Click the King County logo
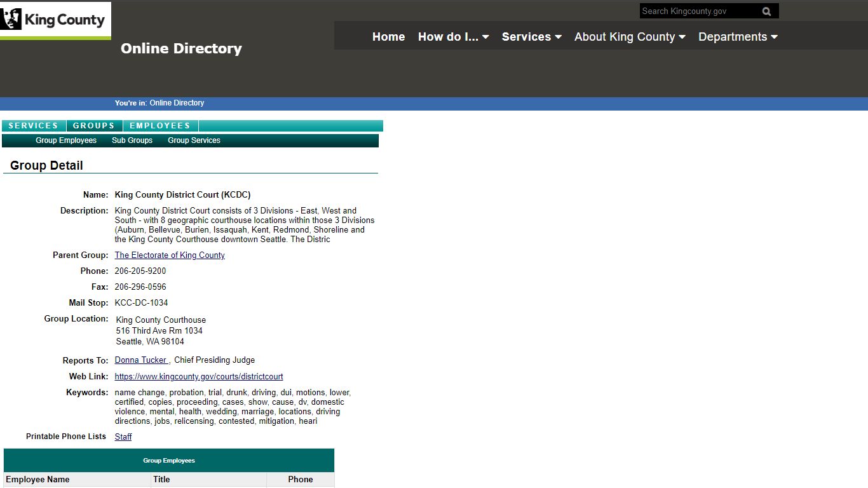 tap(55, 20)
